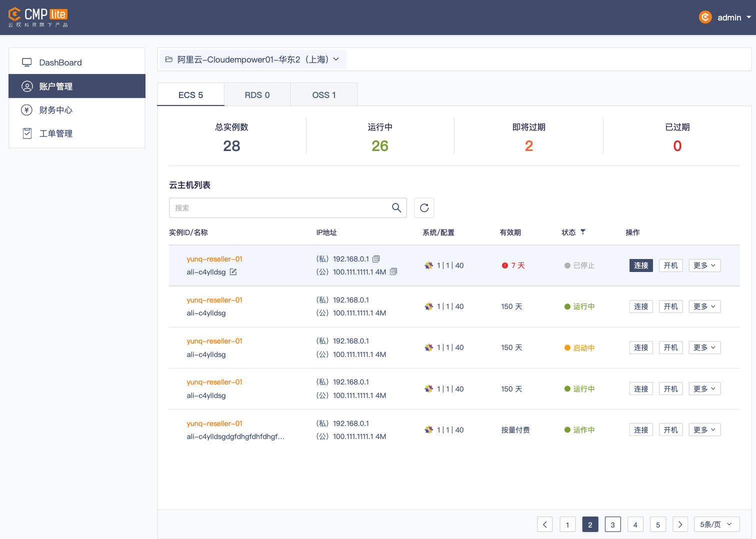Click the 即将过期 count 2
Viewport: 756px width, 539px height.
pyautogui.click(x=529, y=146)
